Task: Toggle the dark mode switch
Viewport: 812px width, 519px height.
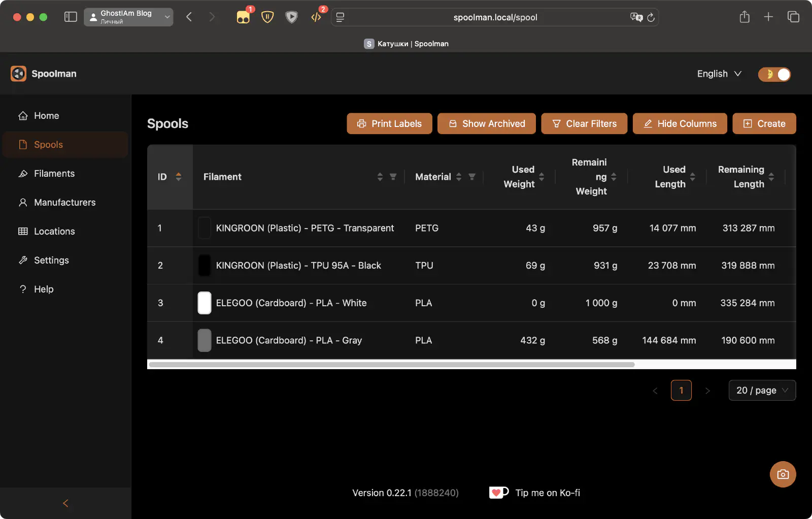Action: pyautogui.click(x=774, y=74)
